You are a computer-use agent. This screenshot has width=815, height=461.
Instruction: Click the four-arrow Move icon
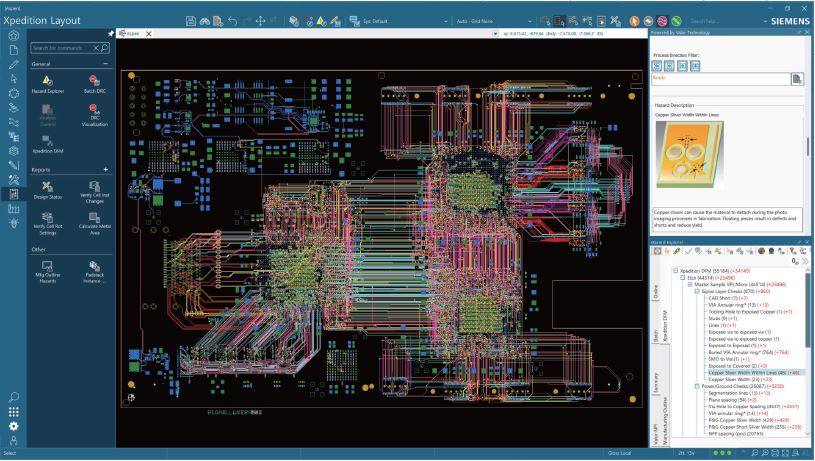click(x=260, y=21)
